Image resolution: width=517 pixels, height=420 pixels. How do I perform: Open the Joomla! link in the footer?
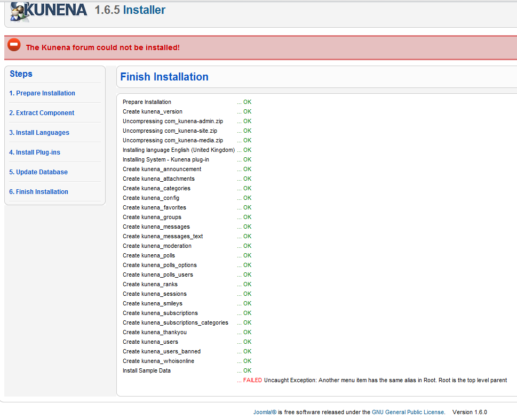pos(265,412)
